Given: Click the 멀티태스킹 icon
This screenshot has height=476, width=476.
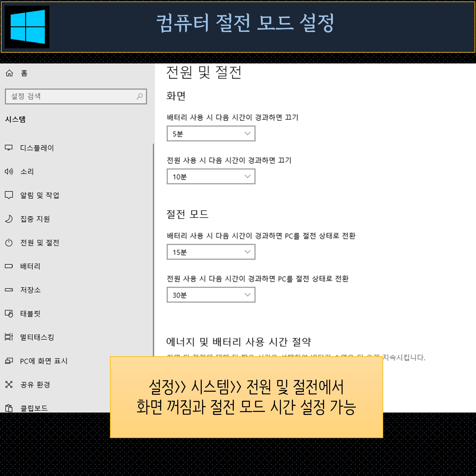Looking at the screenshot, I should click(x=9, y=337).
